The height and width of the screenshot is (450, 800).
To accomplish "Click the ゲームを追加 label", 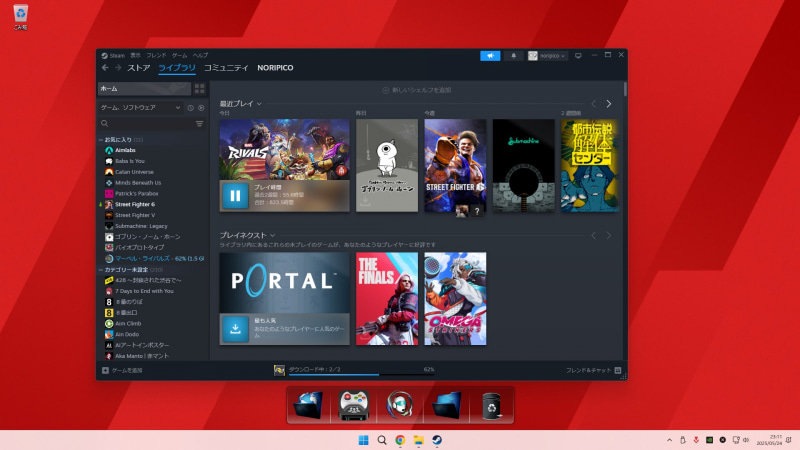I will [x=127, y=370].
